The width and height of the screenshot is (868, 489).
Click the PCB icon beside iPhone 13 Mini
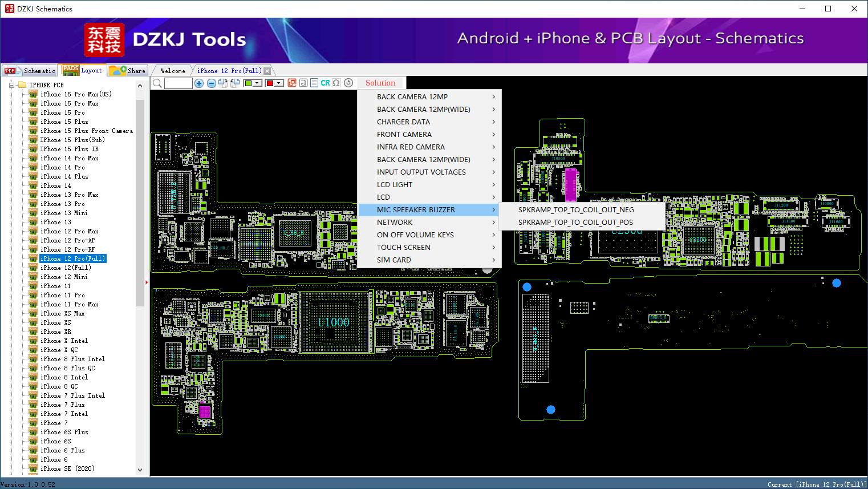coord(33,213)
